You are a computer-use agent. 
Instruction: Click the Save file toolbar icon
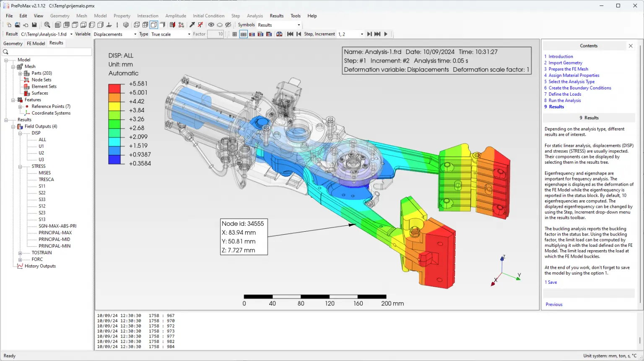[x=34, y=25]
